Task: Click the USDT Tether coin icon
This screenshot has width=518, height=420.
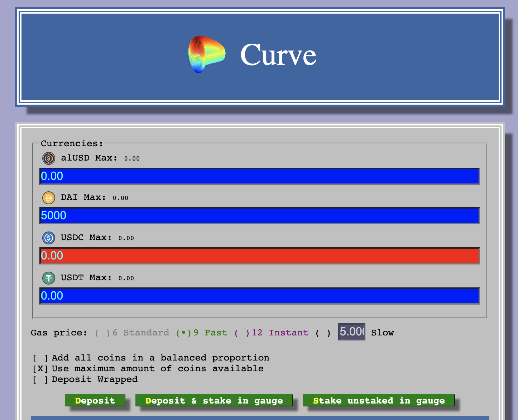Action: 49,278
